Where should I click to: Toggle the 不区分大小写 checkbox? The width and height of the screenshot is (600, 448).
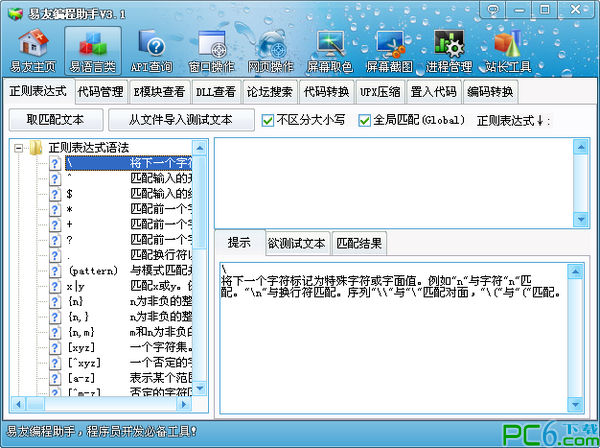click(268, 120)
